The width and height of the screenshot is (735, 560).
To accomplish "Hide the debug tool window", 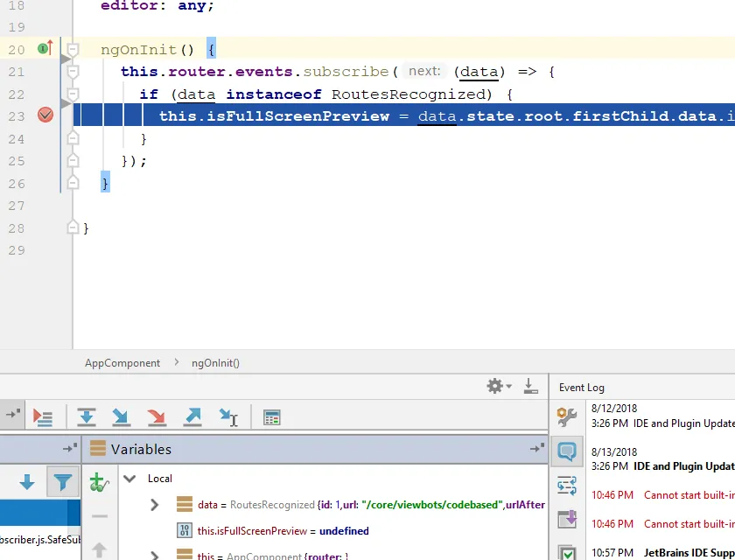I will 530,386.
